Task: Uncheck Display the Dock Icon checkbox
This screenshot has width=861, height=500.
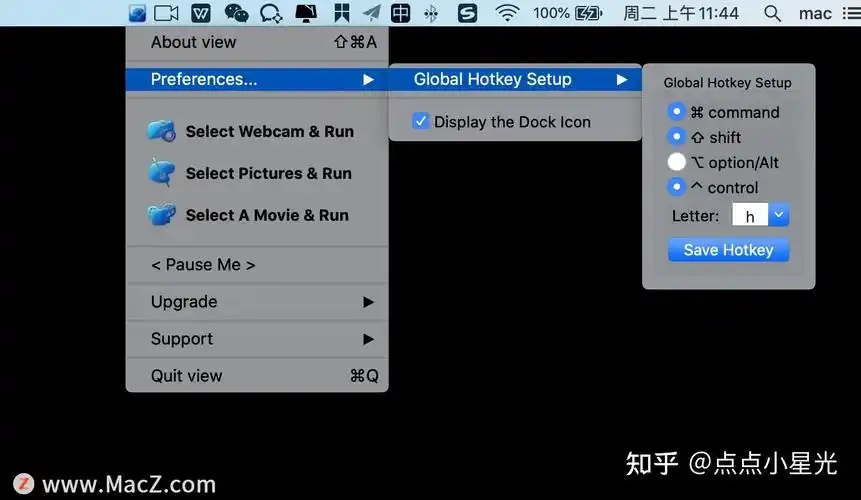Action: pyautogui.click(x=421, y=121)
